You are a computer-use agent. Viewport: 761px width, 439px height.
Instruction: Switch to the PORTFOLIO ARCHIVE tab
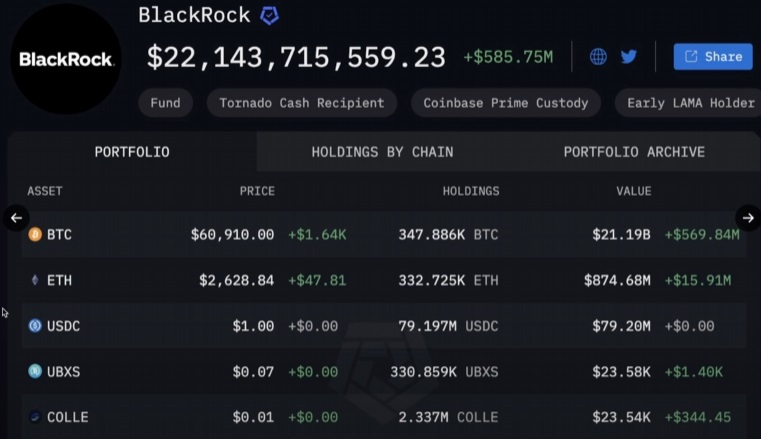634,152
